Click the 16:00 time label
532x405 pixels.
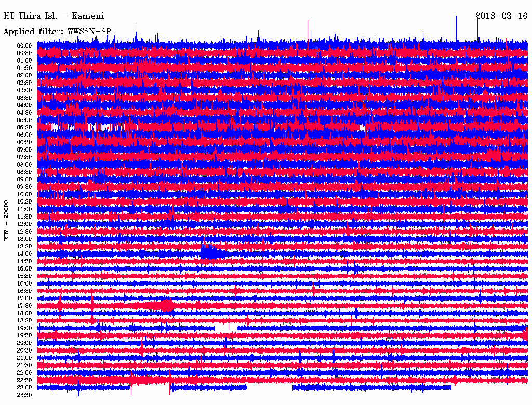pos(24,283)
